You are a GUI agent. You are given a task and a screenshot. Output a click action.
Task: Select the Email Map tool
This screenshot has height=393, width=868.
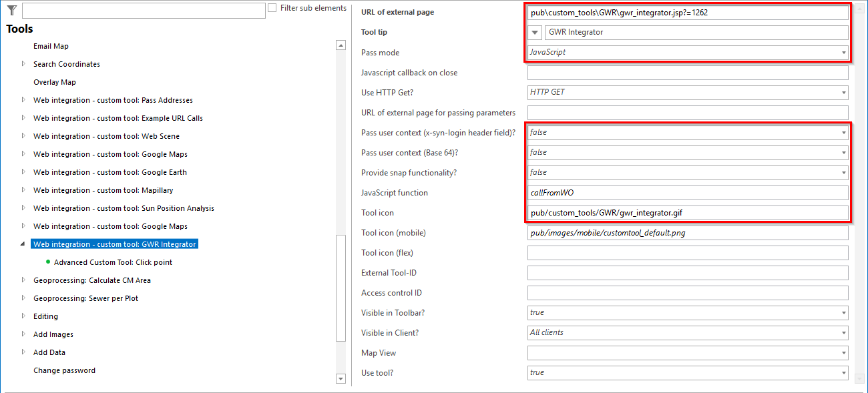[50, 45]
